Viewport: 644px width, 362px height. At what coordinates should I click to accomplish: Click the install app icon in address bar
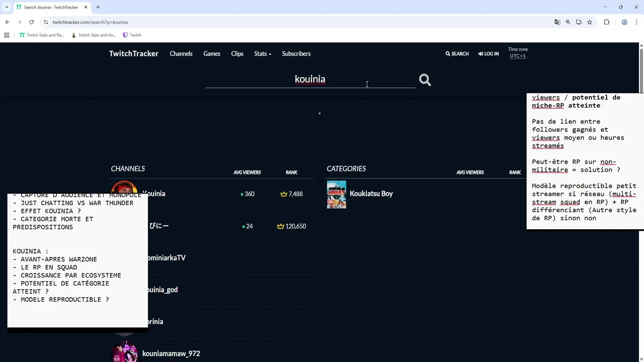click(579, 22)
